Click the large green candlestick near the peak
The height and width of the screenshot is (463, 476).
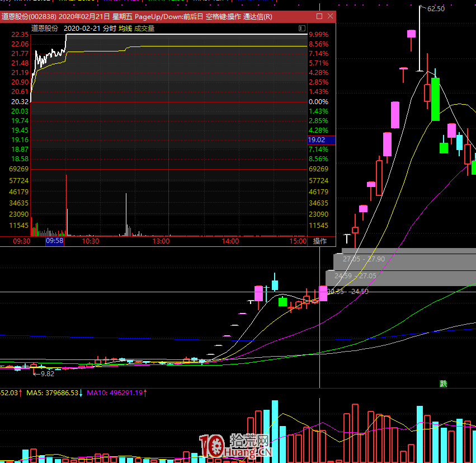tap(435, 99)
